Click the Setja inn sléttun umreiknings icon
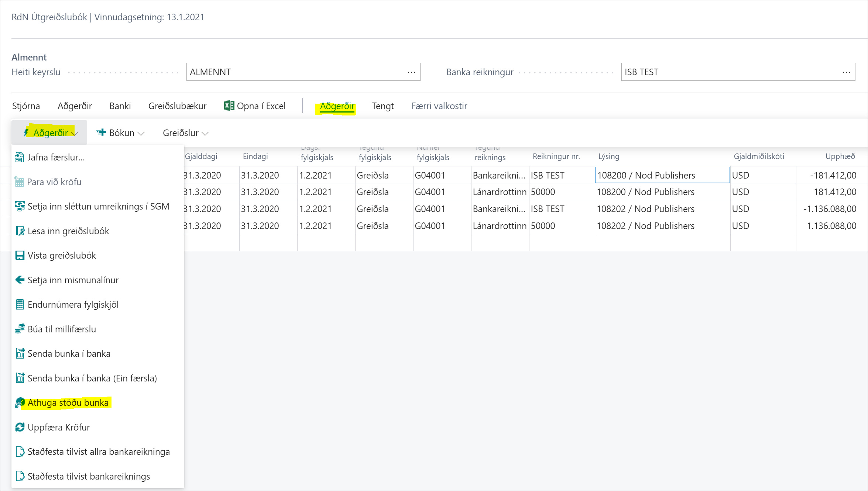 click(x=20, y=207)
